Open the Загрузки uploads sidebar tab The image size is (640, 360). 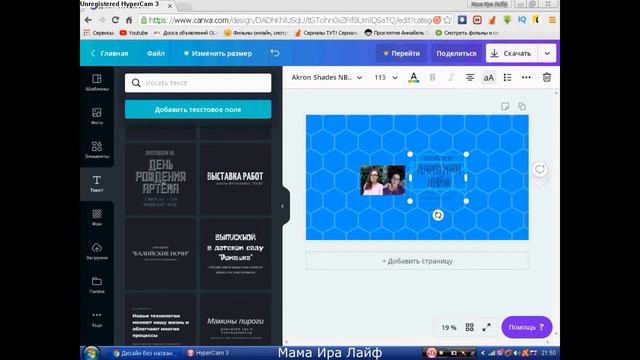97,251
